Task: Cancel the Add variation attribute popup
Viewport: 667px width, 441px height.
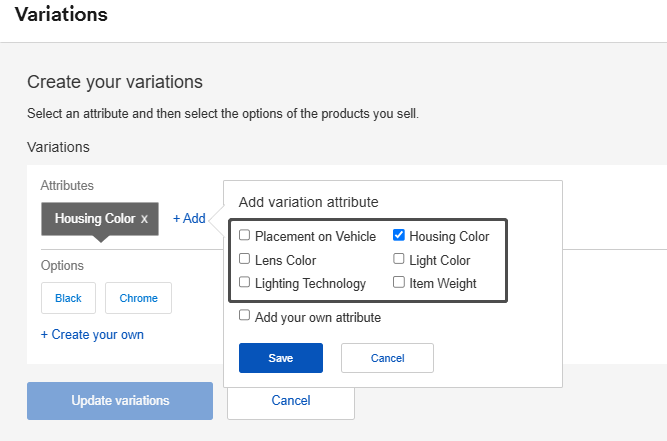Action: click(x=387, y=358)
